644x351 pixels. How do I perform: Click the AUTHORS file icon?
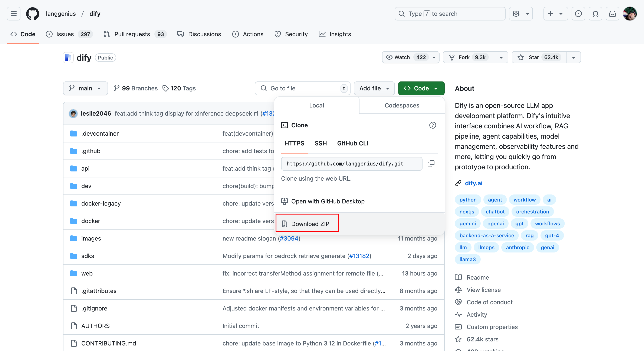(x=74, y=326)
